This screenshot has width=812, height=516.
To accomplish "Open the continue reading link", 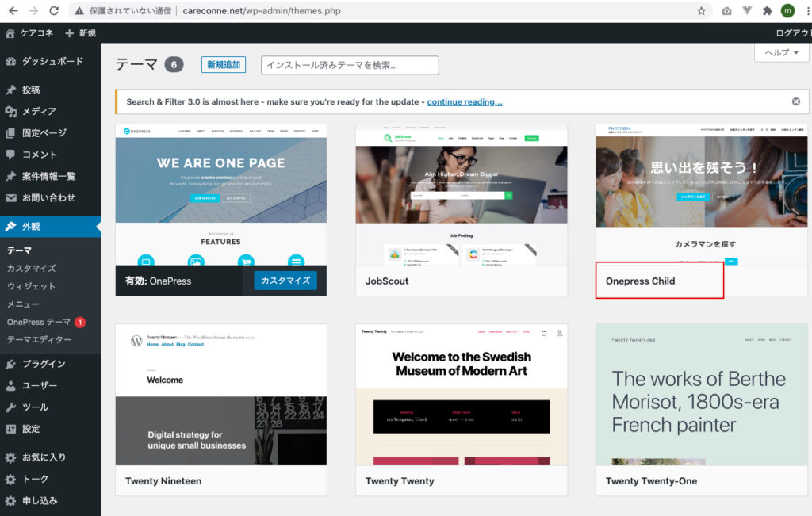I will 464,101.
